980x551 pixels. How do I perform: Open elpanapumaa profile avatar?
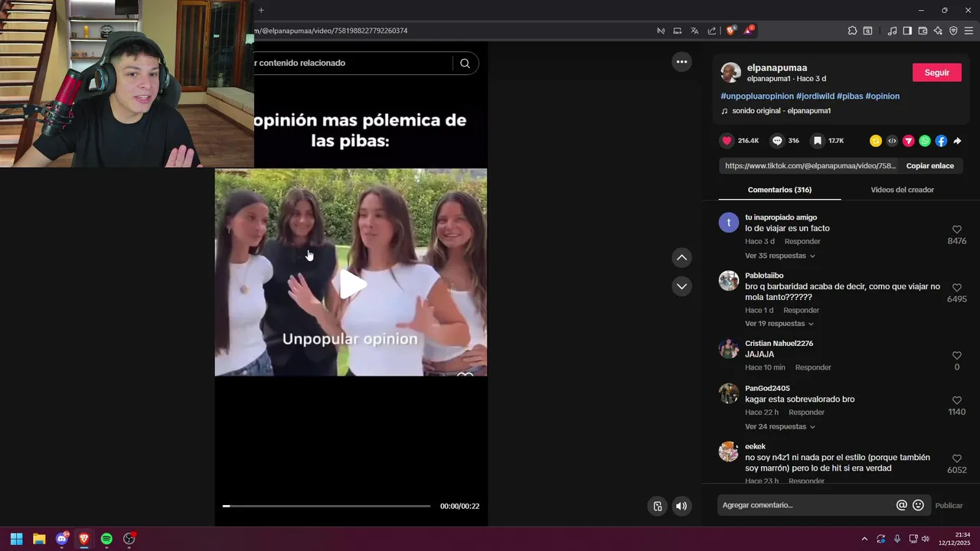731,73
